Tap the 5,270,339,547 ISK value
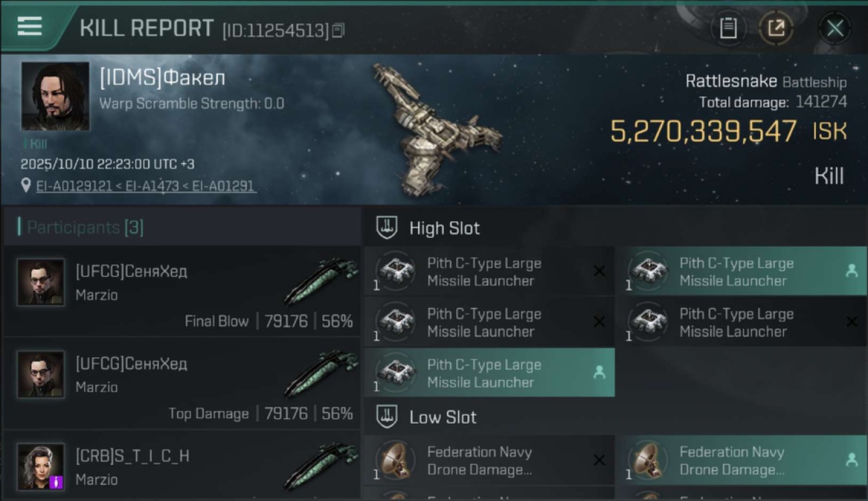Viewport: 868px width, 501px height. [728, 132]
